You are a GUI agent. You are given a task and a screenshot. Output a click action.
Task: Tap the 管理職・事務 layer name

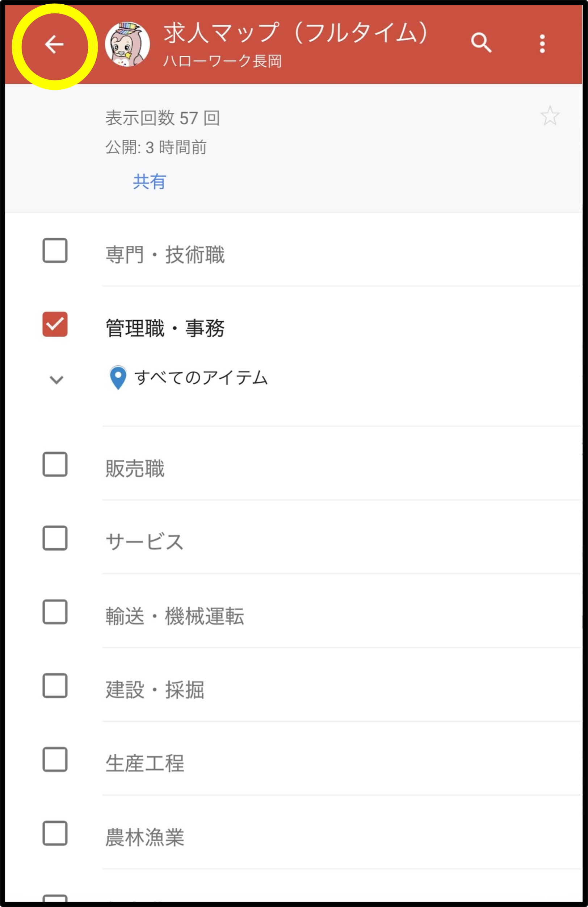[165, 328]
